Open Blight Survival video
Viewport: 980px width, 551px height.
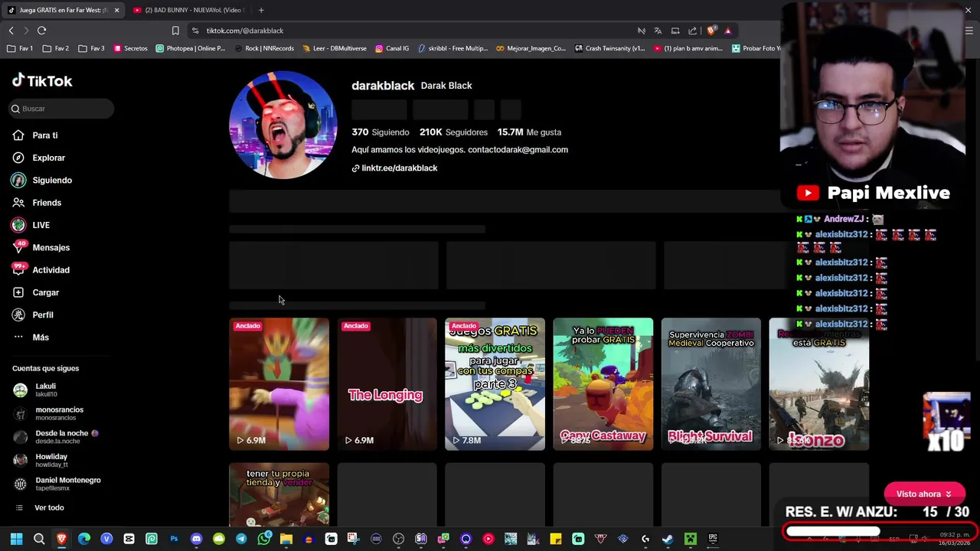tap(710, 384)
